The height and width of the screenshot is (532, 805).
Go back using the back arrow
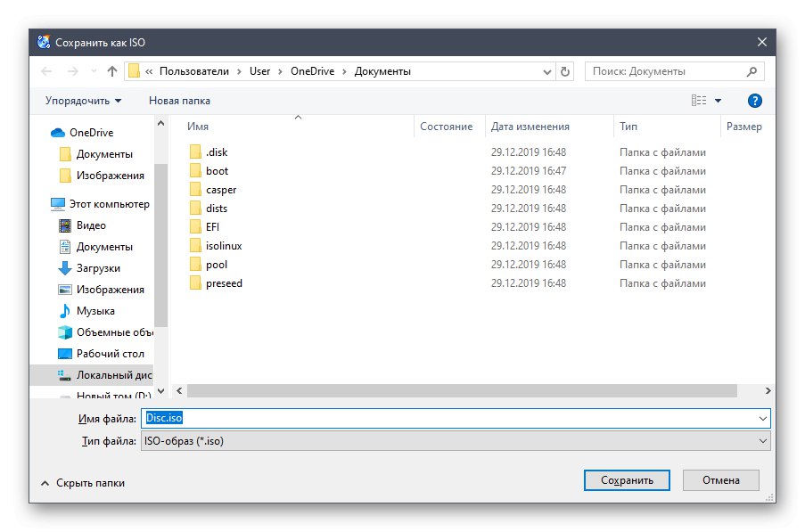point(46,71)
